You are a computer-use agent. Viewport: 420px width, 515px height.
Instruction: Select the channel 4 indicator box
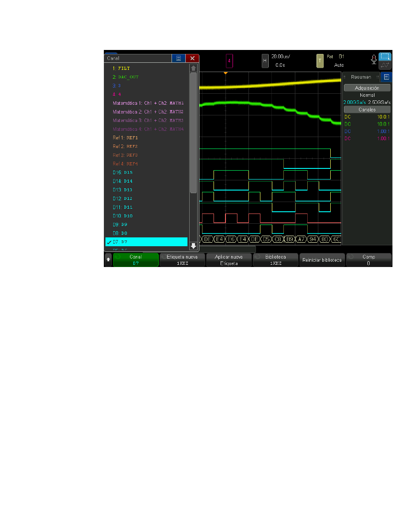pos(229,61)
